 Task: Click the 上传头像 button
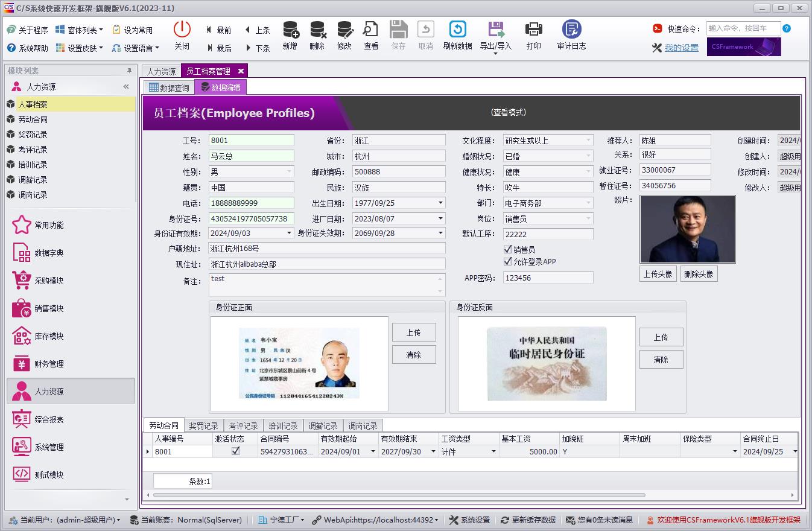658,273
